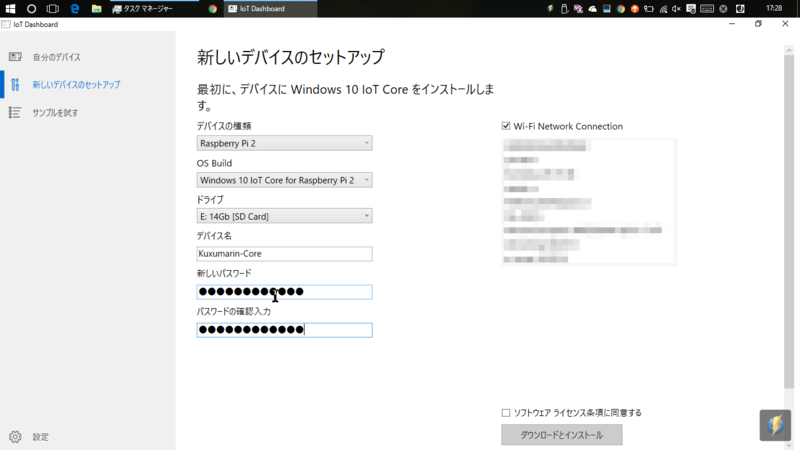This screenshot has width=800, height=450.
Task: Select 新しいデバイスのセットアップ menu item
Action: coord(77,85)
